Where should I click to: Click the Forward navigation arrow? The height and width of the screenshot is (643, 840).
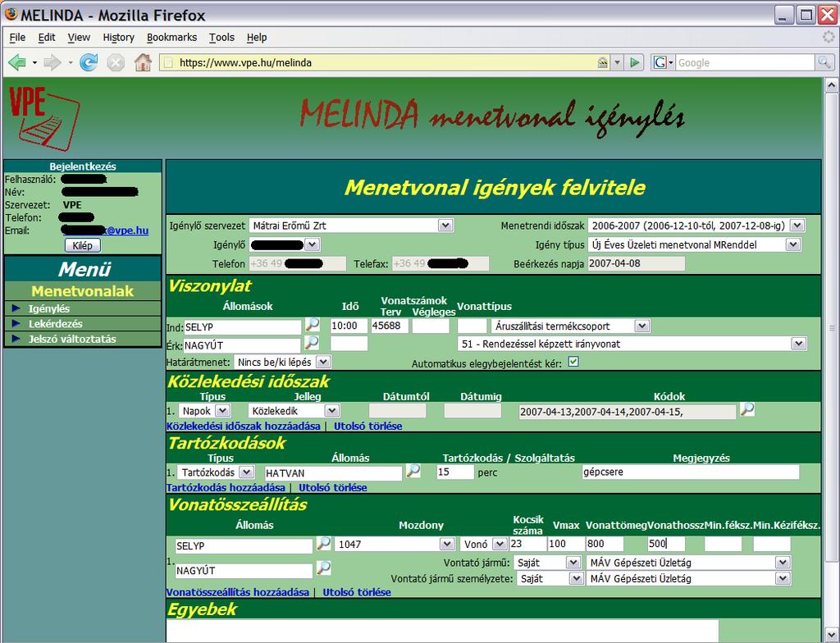point(52,62)
